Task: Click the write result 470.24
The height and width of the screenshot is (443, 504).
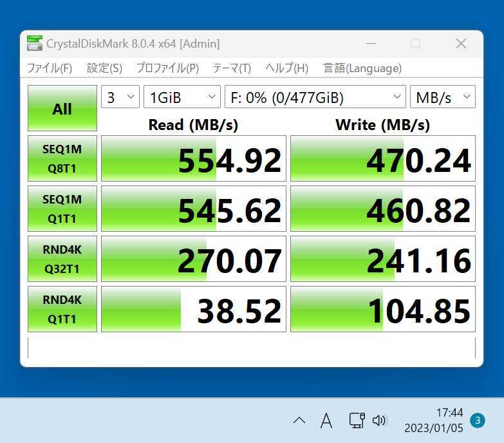Action: point(383,158)
